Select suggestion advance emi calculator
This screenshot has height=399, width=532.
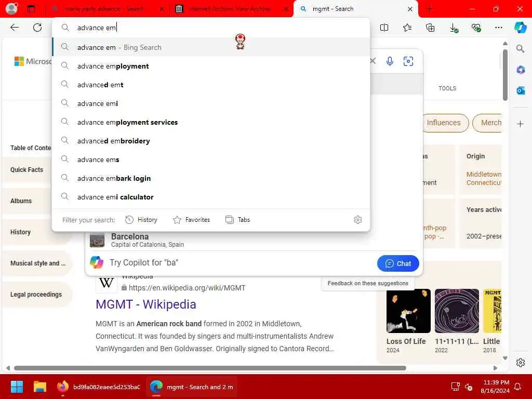[211, 196]
